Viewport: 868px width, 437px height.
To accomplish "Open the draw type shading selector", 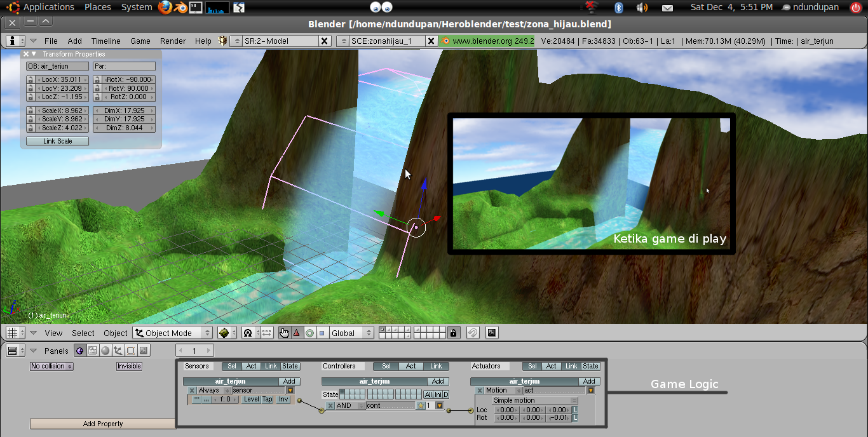I will pos(227,333).
